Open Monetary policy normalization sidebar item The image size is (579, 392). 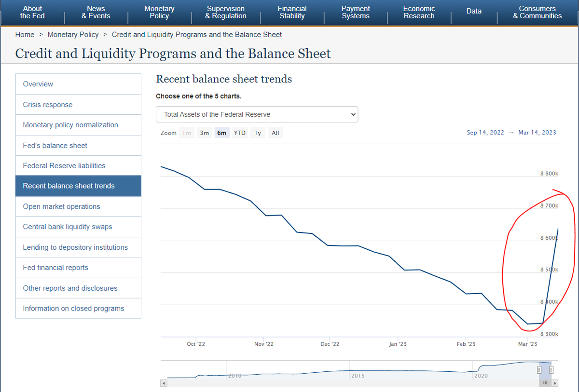78,125
